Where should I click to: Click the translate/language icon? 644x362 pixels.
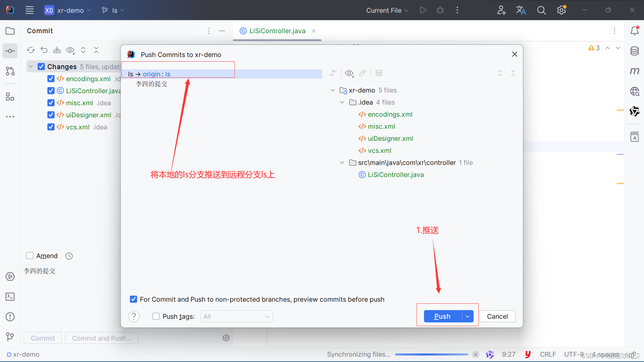click(521, 10)
